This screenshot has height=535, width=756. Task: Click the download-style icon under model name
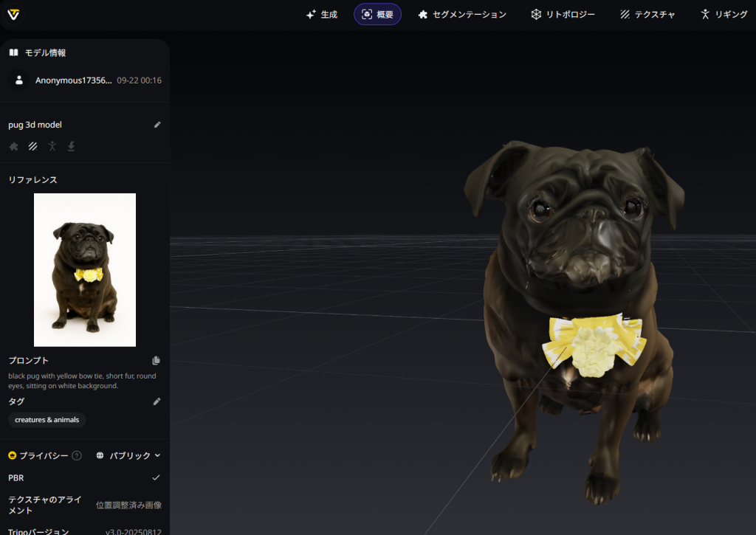tap(71, 146)
